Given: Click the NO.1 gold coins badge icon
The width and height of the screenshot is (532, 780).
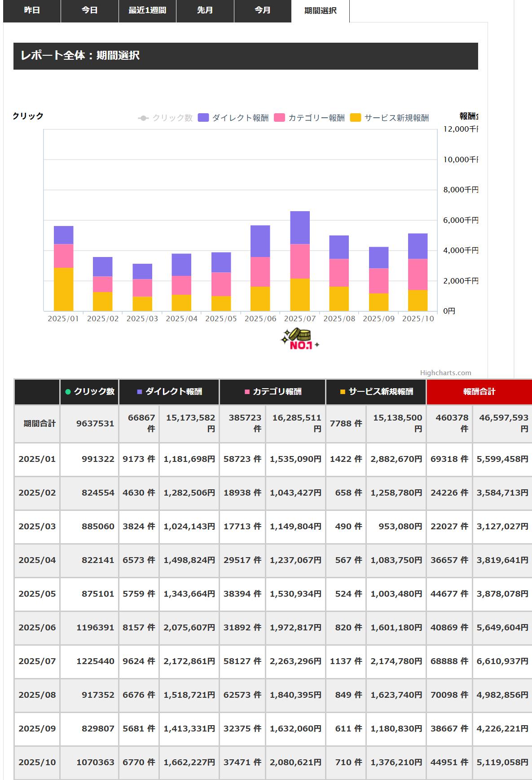Looking at the screenshot, I should [x=300, y=339].
